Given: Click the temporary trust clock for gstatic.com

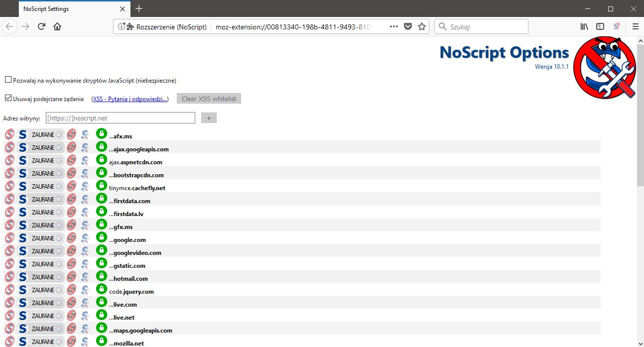Looking at the screenshot, I should coord(59,264).
